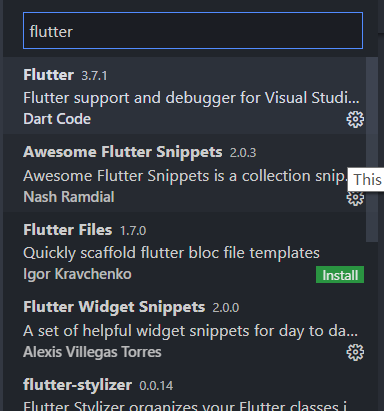Open the Awesome Flutter Snippets extension title
The image size is (384, 411).
point(123,152)
